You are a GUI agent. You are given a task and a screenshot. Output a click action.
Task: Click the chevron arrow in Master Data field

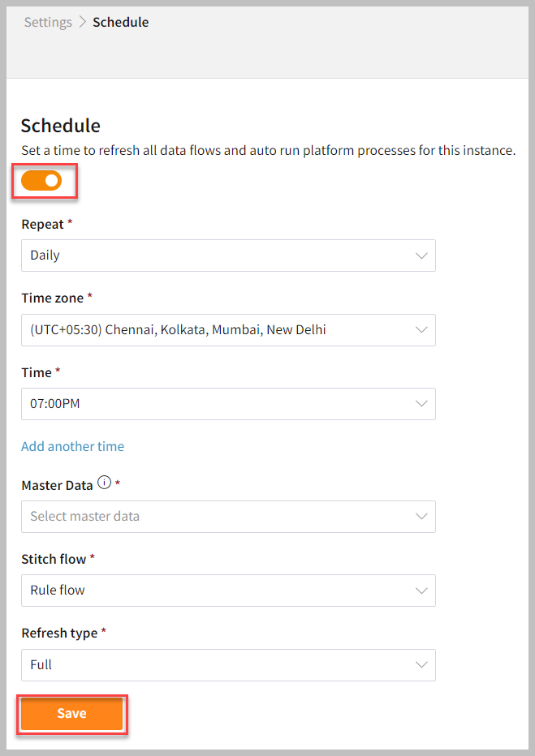click(x=421, y=517)
